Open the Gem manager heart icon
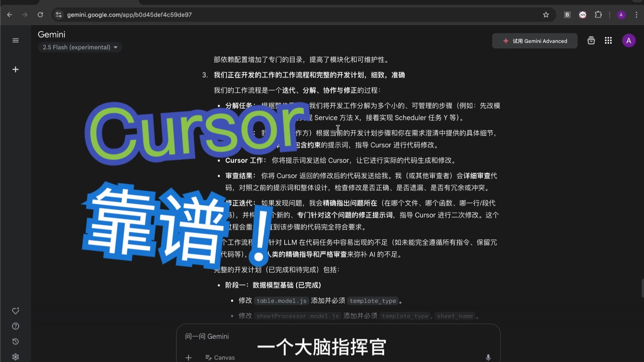The image size is (644, 362). click(x=16, y=311)
